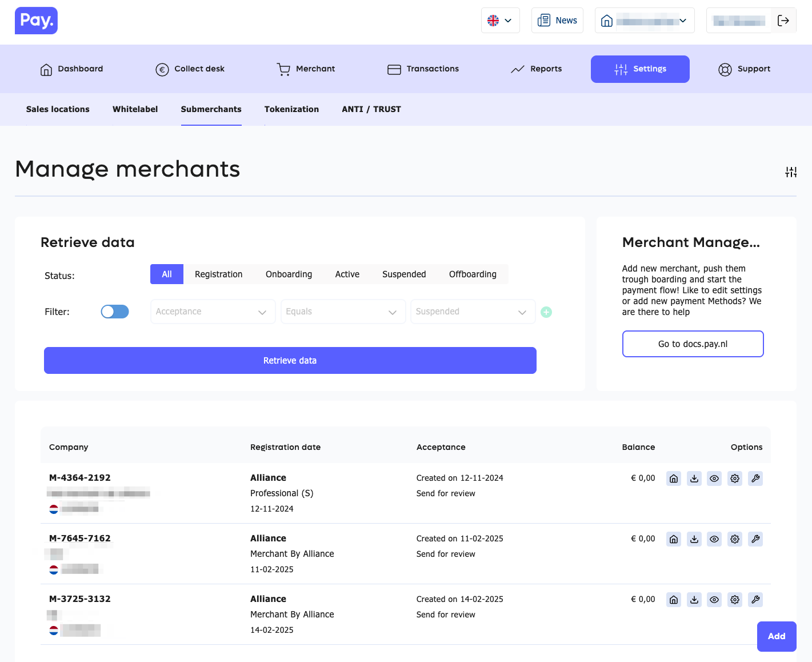Viewport: 812px width, 662px height.
Task: Switch to the Sales locations tab
Action: click(58, 109)
